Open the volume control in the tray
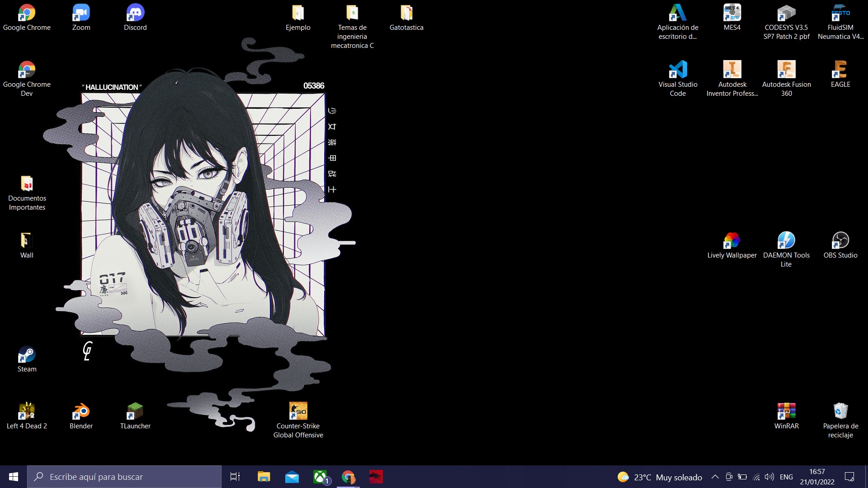The image size is (868, 488). pyautogui.click(x=769, y=477)
